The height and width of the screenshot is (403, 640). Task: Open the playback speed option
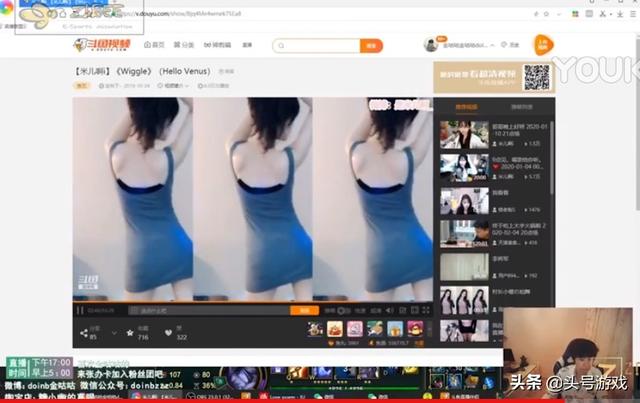(x=360, y=311)
